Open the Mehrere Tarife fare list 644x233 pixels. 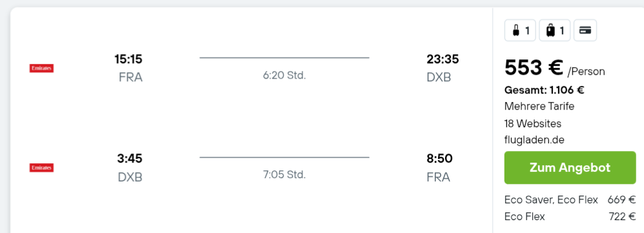click(x=539, y=106)
